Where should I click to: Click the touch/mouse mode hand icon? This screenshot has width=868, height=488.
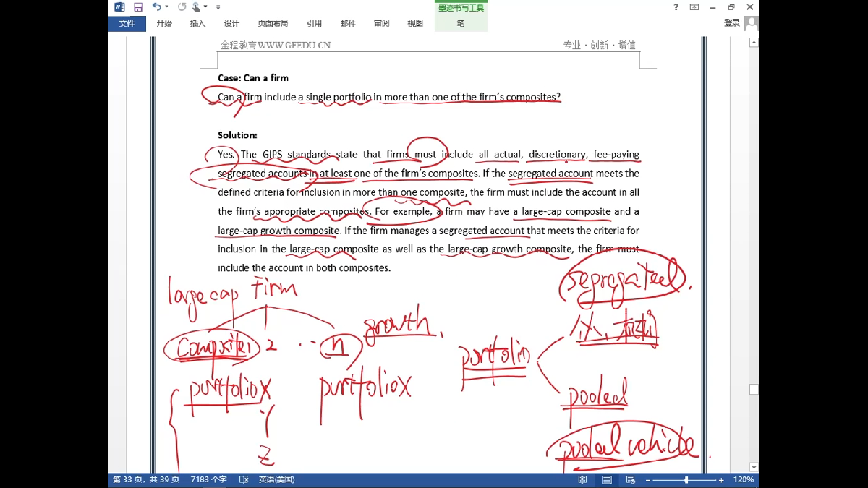tap(196, 7)
